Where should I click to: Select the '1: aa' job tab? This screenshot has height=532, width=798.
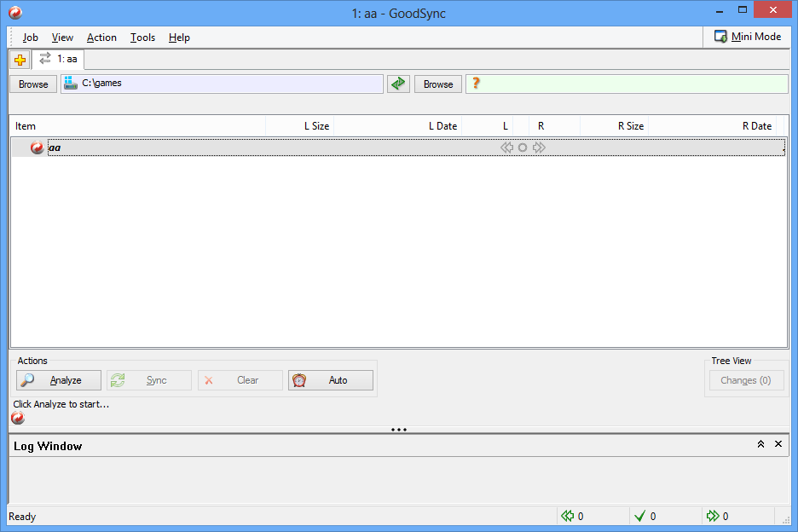[59, 59]
